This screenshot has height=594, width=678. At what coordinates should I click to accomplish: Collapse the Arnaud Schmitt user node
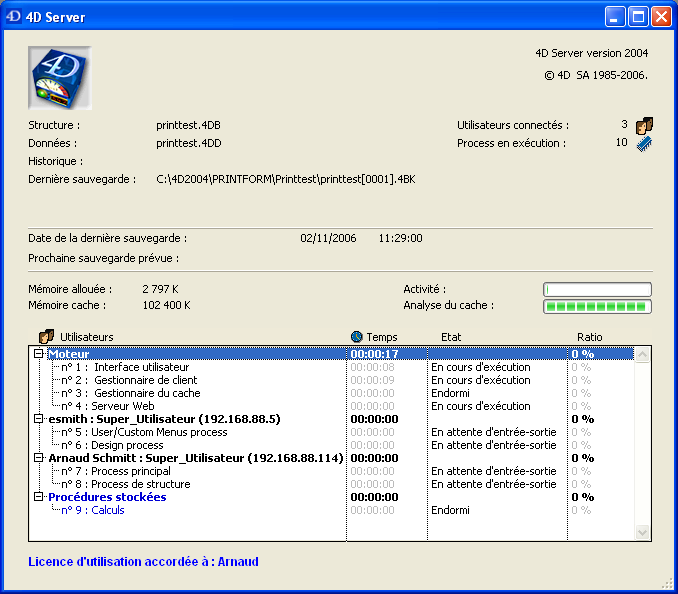(x=39, y=458)
